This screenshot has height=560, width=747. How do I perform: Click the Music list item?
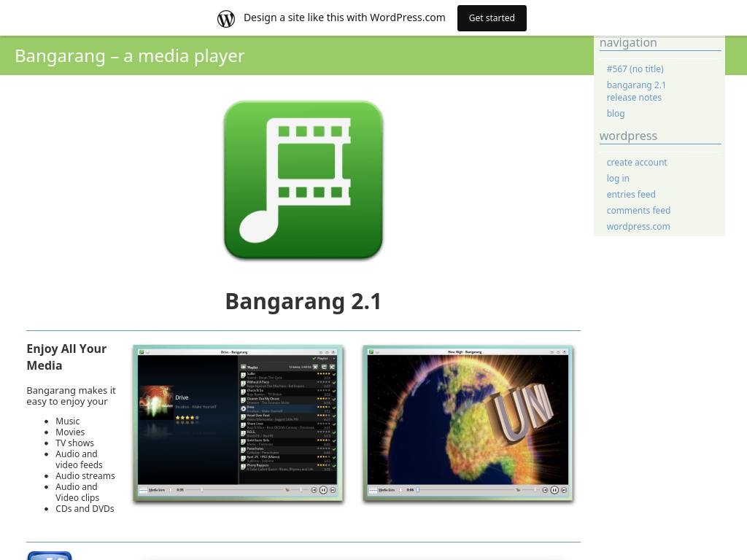point(68,421)
